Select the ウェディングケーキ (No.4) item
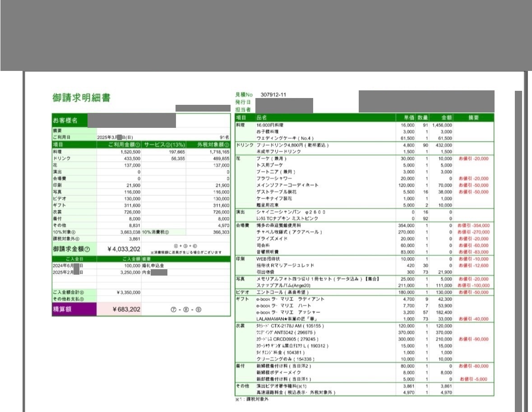Screen dimensions: 532x412 (285, 138)
